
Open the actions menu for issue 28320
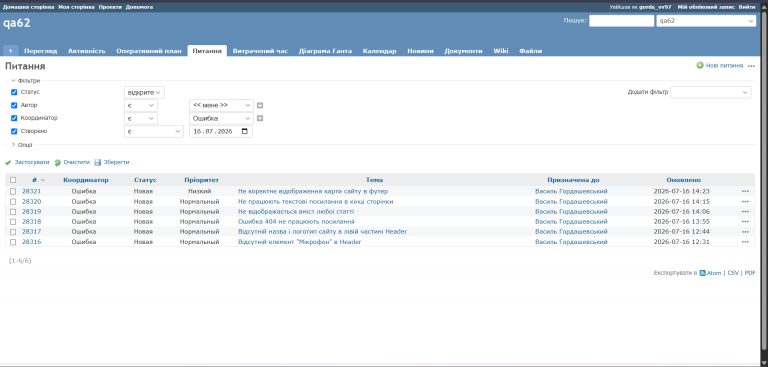tap(745, 201)
